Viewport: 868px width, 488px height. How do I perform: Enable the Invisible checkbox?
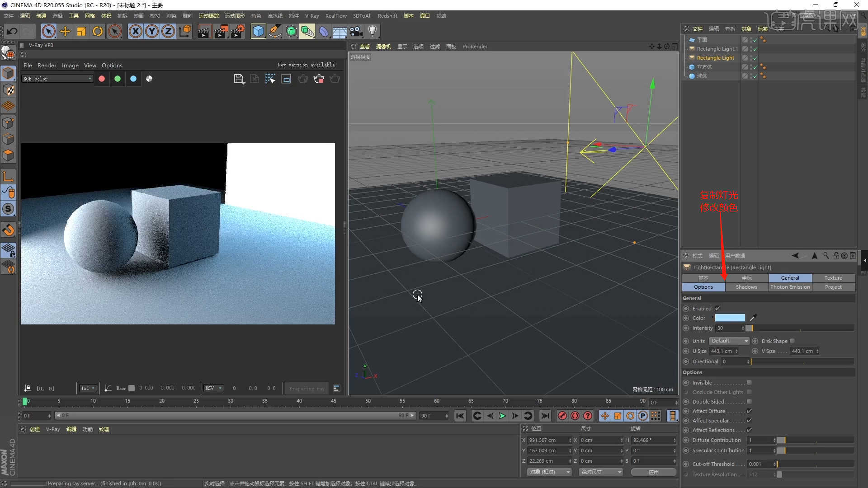click(749, 383)
